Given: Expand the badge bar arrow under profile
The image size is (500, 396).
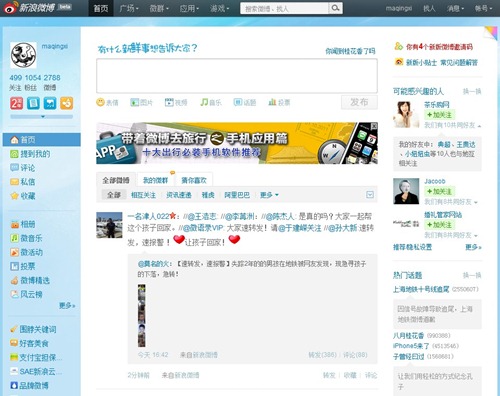Looking at the screenshot, I should pos(42,117).
